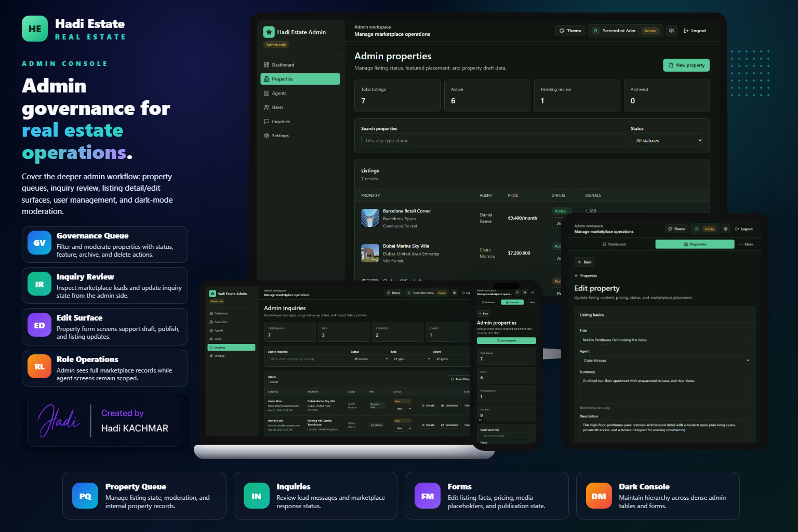Screen dimensions: 798x532
Task: Open All statuses dropdown in main window
Action: [x=667, y=140]
